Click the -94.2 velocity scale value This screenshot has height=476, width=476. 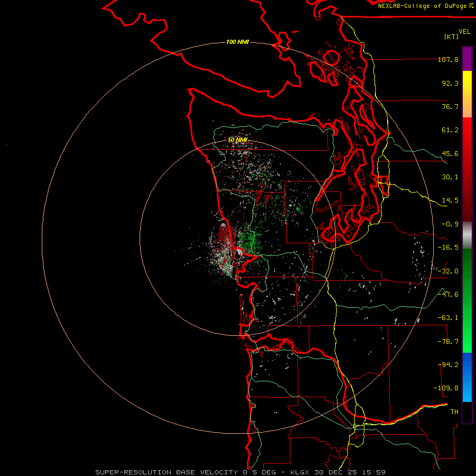click(x=448, y=365)
